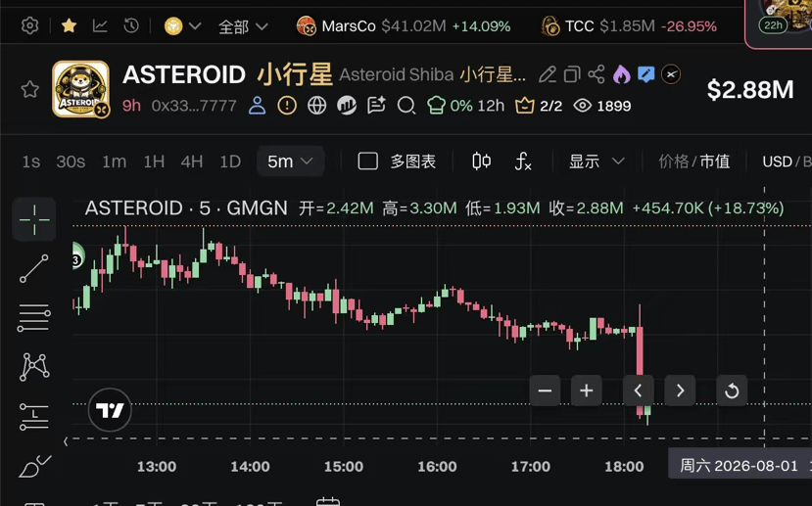This screenshot has width=812, height=506.
Task: Select the 4H timeframe
Action: [192, 161]
